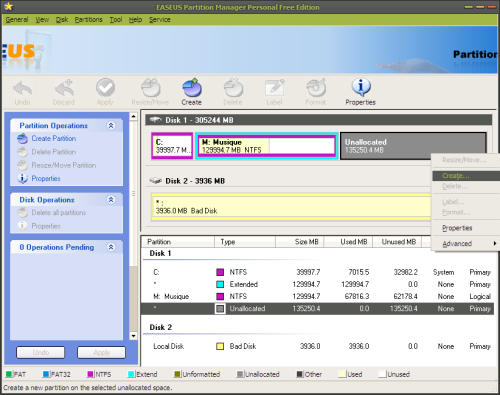The width and height of the screenshot is (500, 395).
Task: Collapse the Operations Pending panel
Action: (x=111, y=247)
